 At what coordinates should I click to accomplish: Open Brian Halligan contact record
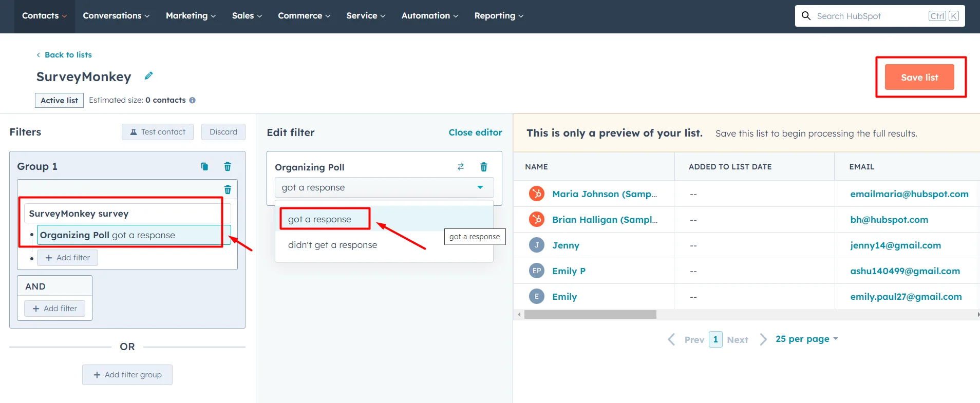[x=605, y=220]
